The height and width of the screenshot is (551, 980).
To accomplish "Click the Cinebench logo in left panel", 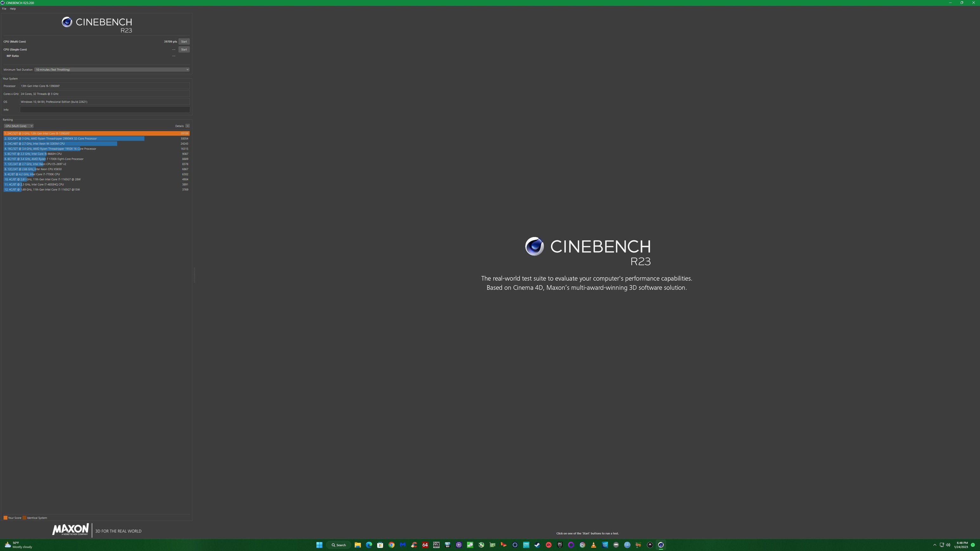I will [x=97, y=25].
